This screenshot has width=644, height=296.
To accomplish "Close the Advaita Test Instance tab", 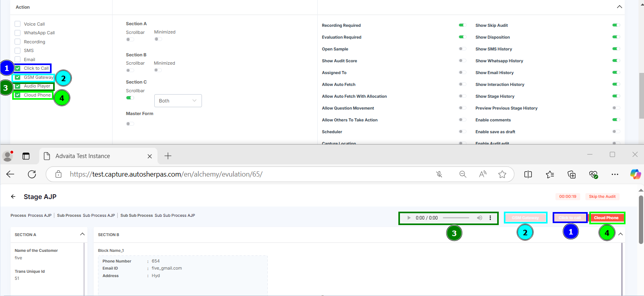I will 150,156.
